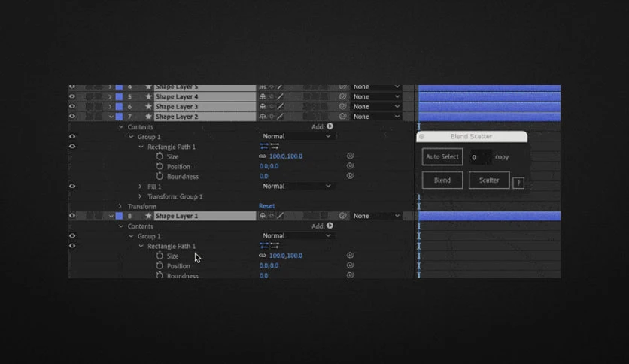Toggle Rectangle Path 1 visibility under Shape Layer 1
This screenshot has width=629, height=364.
72,246
